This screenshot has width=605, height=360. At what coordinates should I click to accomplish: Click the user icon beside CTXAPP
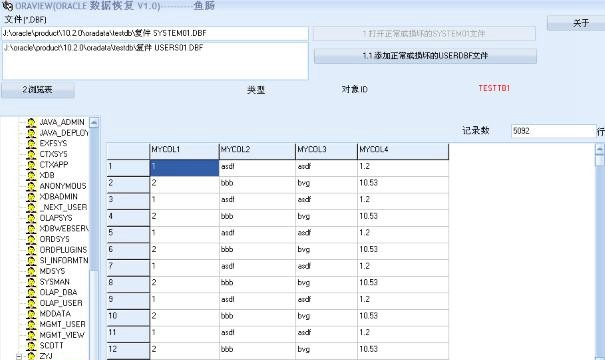(31, 165)
